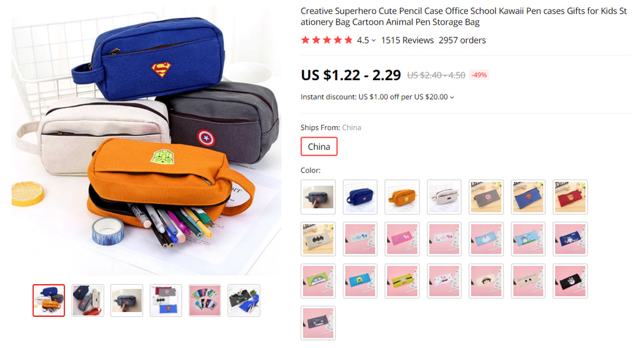Viewport: 644px width, 348px height.
Task: Select the blue Superman pouch color swatch
Action: [360, 197]
